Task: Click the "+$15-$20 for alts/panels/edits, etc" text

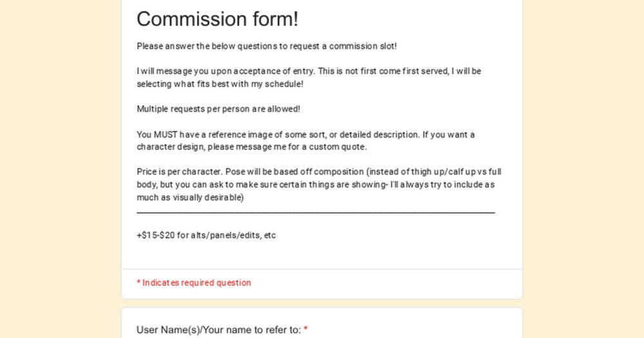Action: click(x=206, y=236)
